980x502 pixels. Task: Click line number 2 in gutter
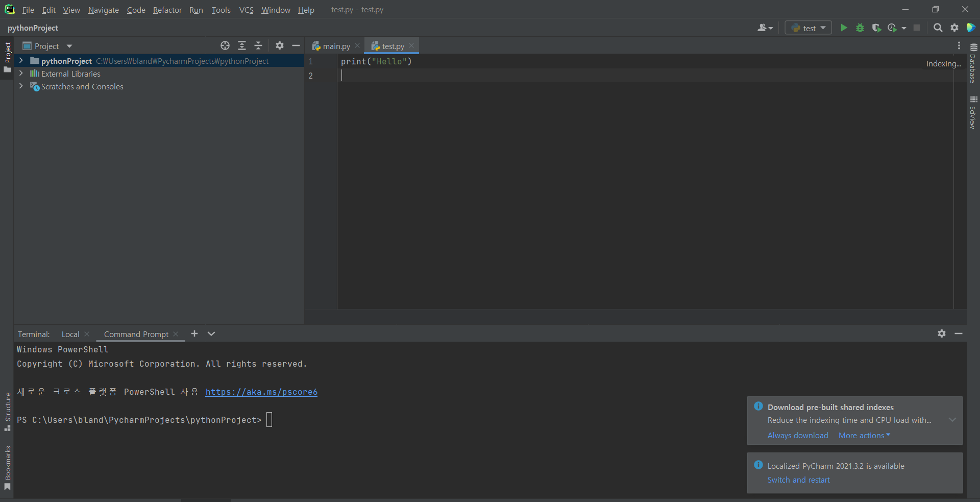tap(310, 76)
